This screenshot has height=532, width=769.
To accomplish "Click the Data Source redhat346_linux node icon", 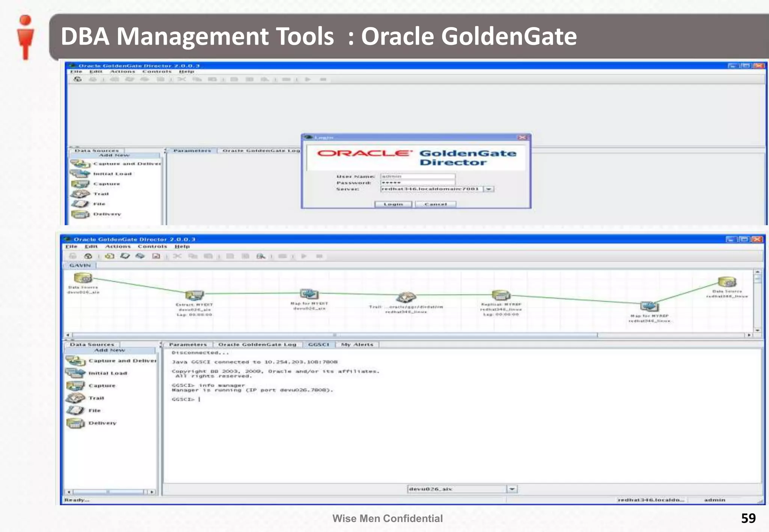I will (727, 282).
